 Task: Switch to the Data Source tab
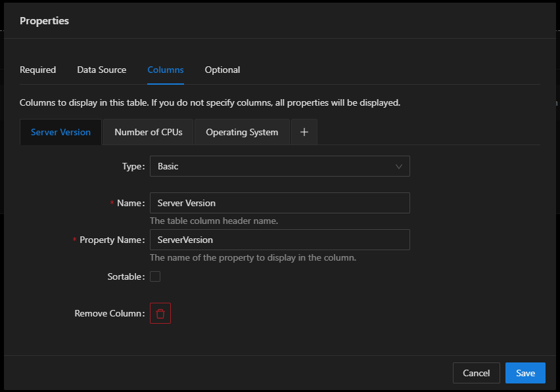click(x=101, y=70)
